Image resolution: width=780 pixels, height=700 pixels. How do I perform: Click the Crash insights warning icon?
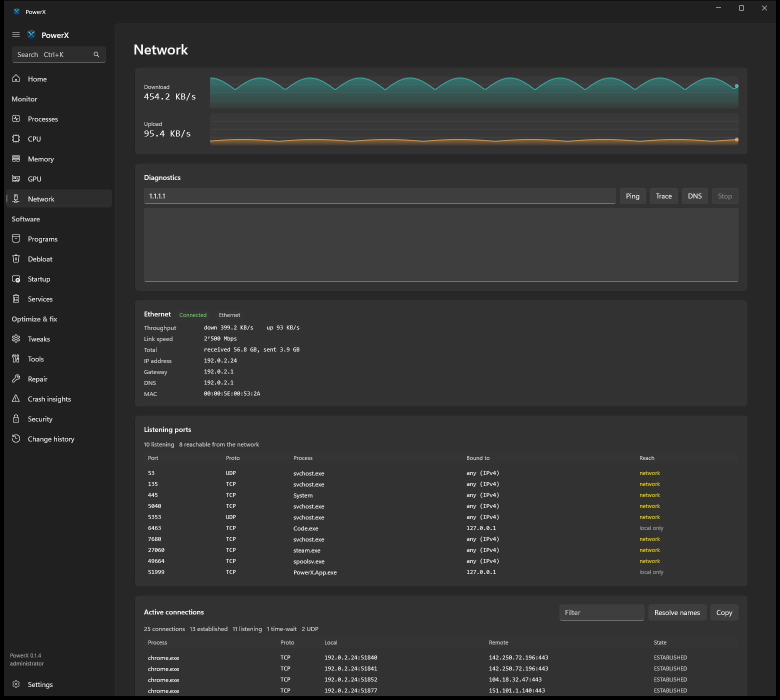16,398
